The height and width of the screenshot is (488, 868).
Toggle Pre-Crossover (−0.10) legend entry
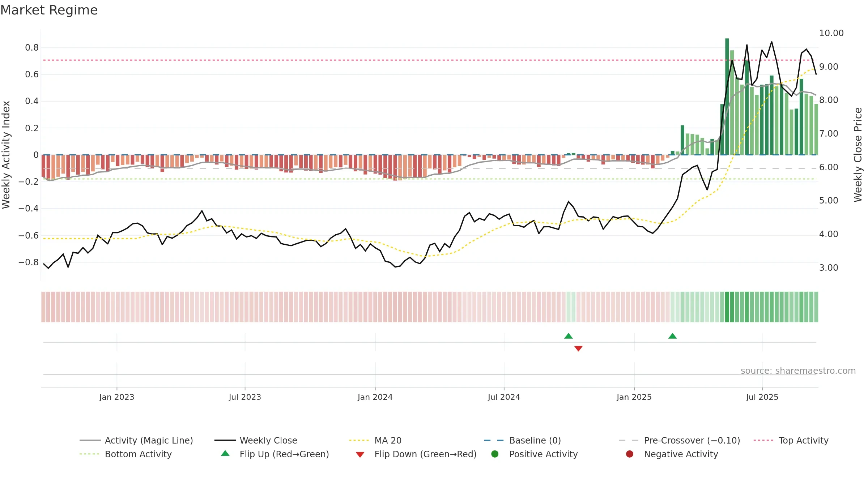point(679,440)
